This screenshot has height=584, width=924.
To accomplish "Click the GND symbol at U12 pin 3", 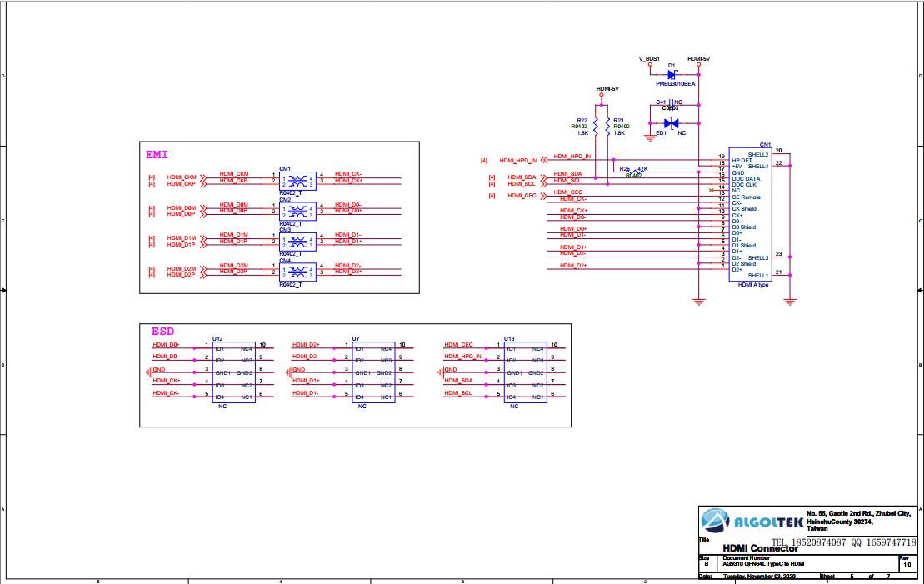I will click(x=148, y=372).
